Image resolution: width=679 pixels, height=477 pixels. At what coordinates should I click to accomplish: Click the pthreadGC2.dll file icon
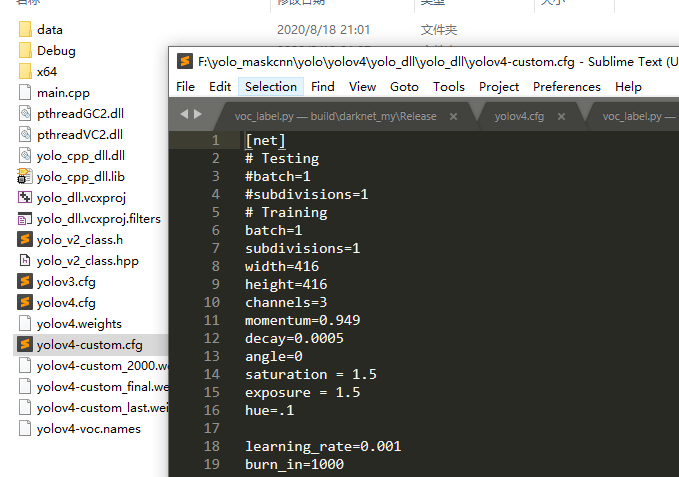point(25,113)
